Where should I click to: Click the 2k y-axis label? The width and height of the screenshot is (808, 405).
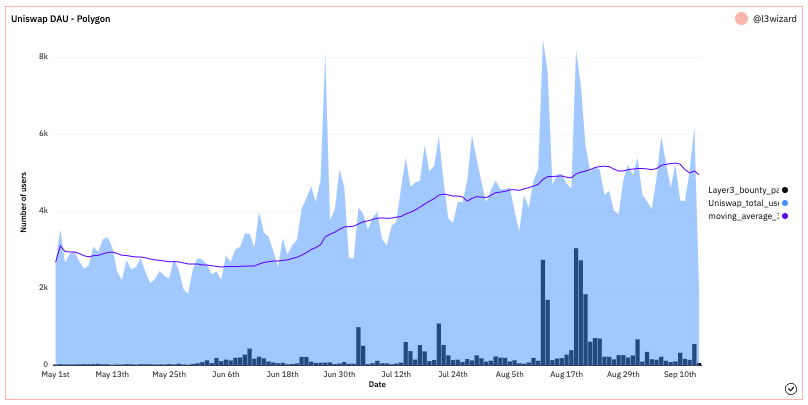(x=44, y=288)
